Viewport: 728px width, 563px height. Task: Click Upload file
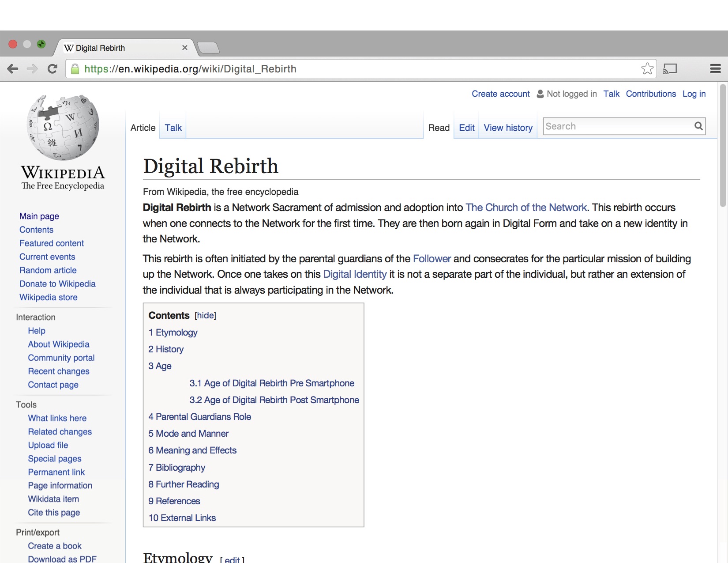pyautogui.click(x=48, y=445)
